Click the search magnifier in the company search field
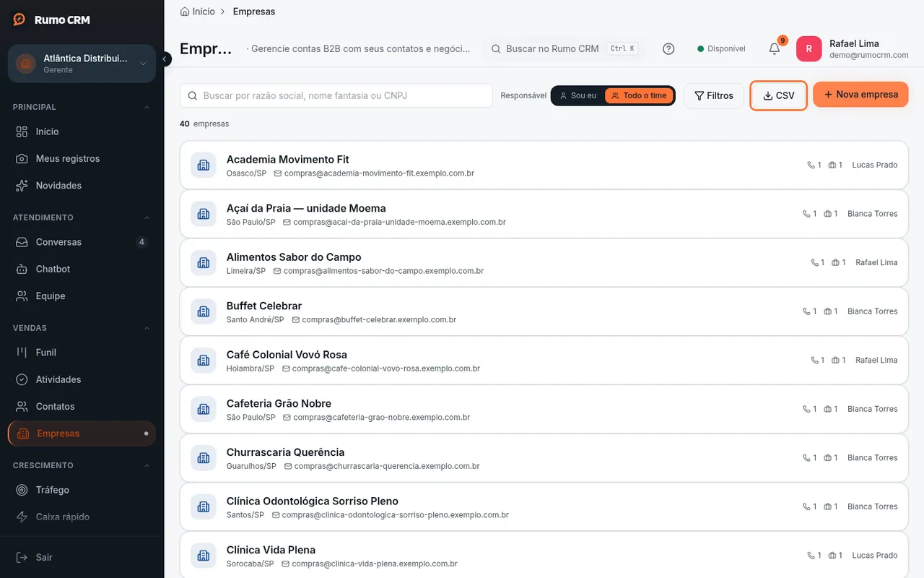This screenshot has width=924, height=578. pos(193,95)
